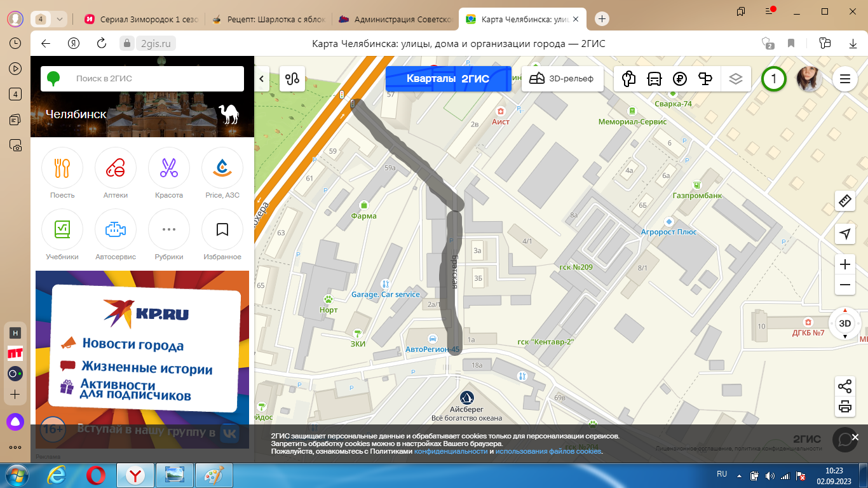Image resolution: width=868 pixels, height=488 pixels.
Task: Zoom out the map with minus
Action: point(845,285)
